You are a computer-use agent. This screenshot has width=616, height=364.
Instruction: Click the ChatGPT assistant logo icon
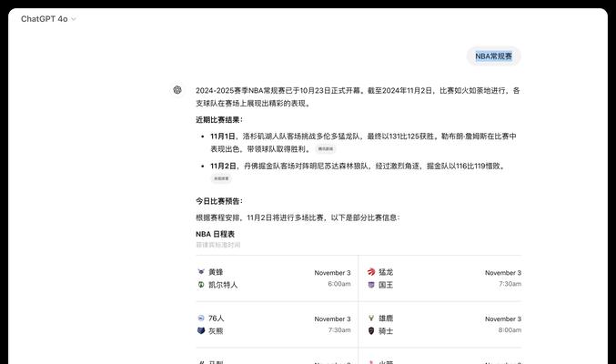(x=177, y=90)
